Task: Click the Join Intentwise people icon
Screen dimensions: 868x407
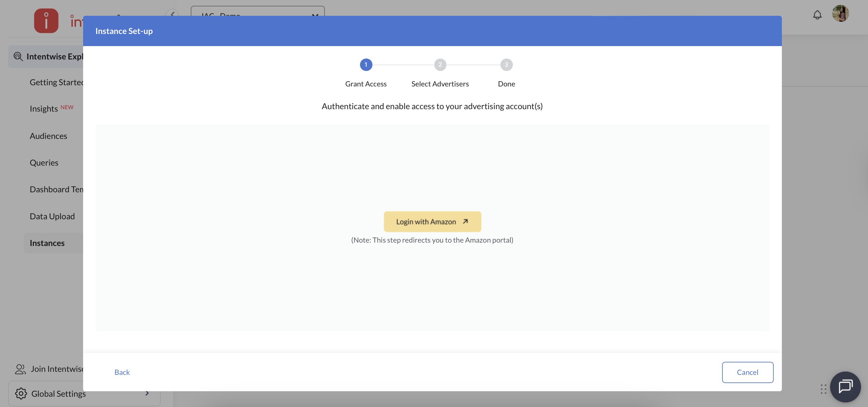Action: [20, 369]
